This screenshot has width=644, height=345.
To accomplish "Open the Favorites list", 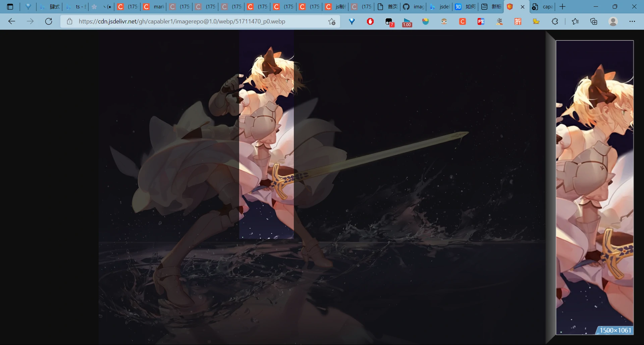I will (575, 21).
